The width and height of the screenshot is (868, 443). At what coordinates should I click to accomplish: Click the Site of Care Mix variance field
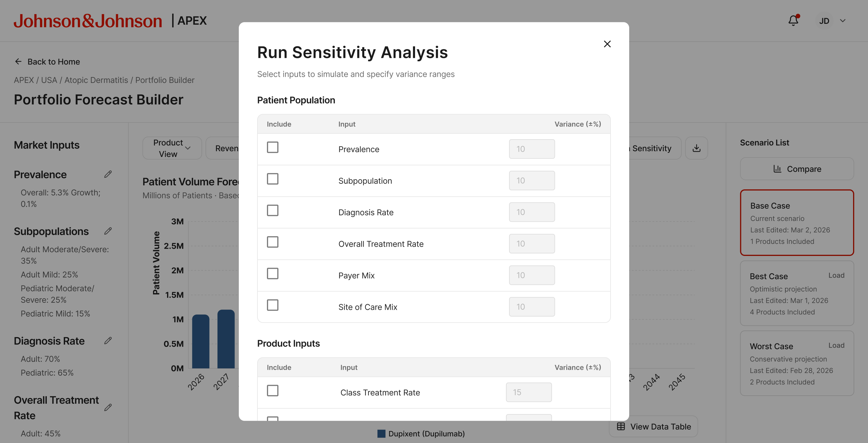click(532, 307)
